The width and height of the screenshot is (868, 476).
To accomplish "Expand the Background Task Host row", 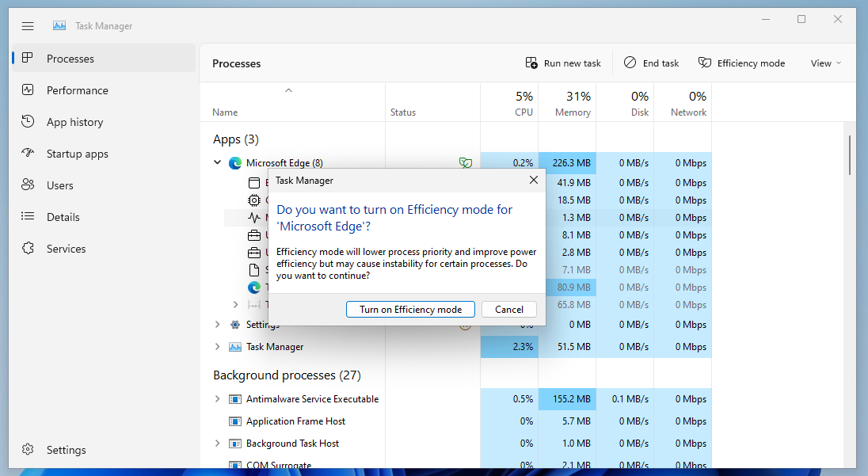I will (x=218, y=443).
